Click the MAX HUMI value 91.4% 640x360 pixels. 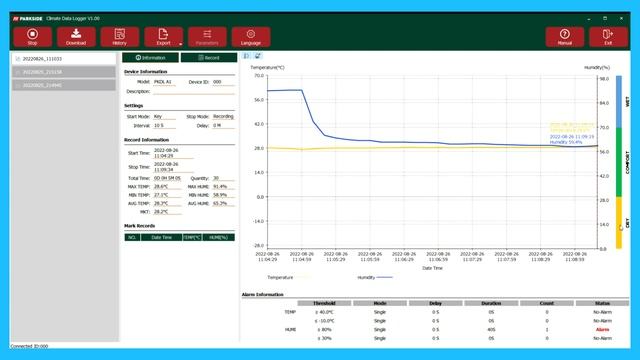[x=224, y=187]
